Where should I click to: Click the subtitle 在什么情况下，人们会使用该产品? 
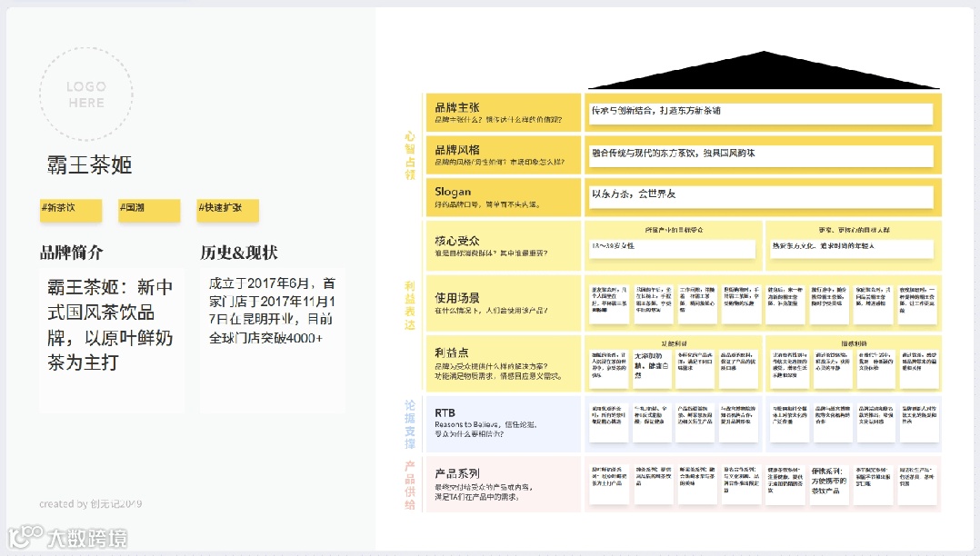491,311
